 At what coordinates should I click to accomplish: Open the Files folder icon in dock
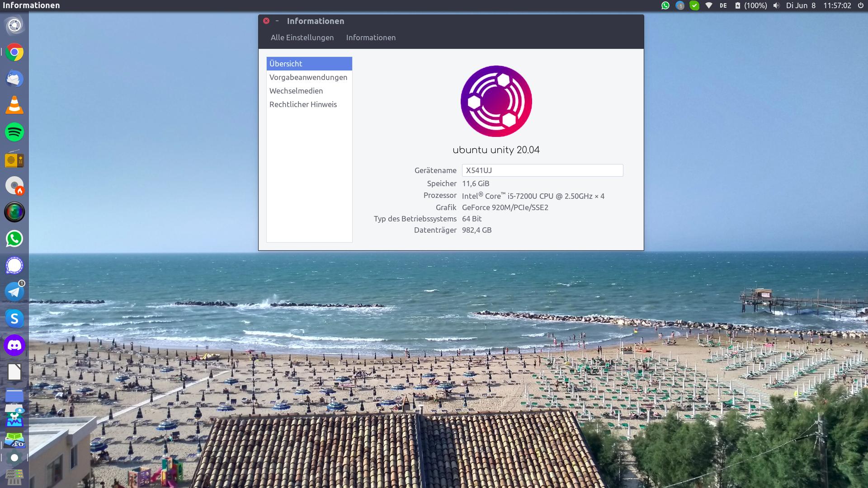click(x=14, y=396)
